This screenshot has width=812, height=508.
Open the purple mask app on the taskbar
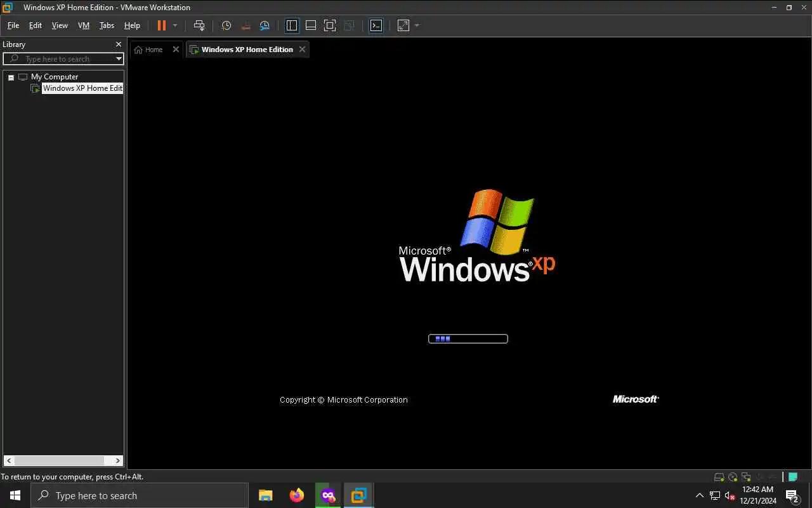point(328,495)
